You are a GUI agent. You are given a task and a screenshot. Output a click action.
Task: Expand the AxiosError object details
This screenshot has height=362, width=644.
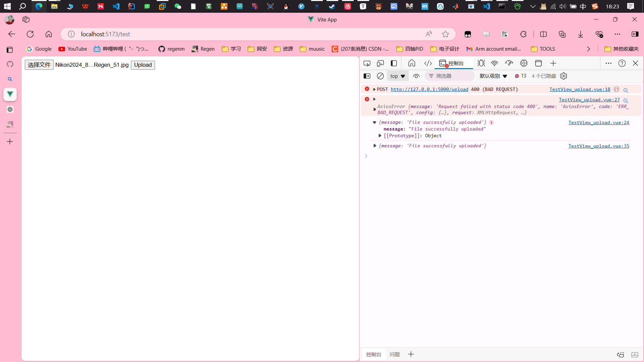pyautogui.click(x=375, y=109)
